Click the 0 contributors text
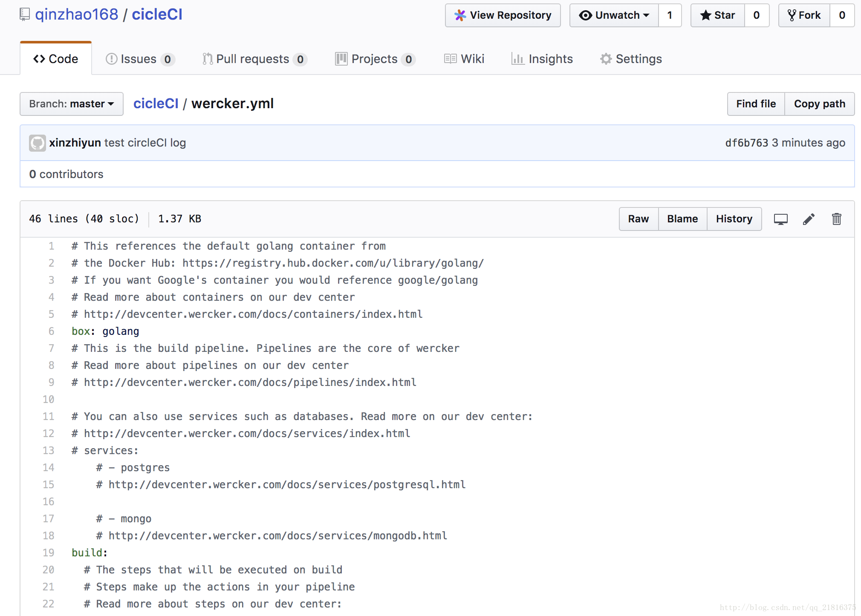Screen dimensions: 861x616 tap(66, 174)
